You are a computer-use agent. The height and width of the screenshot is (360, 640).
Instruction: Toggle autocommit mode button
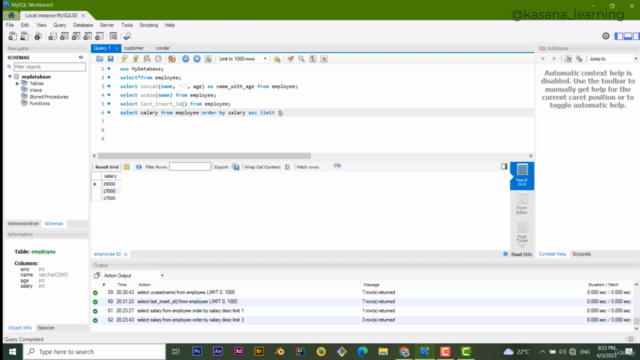click(x=208, y=59)
